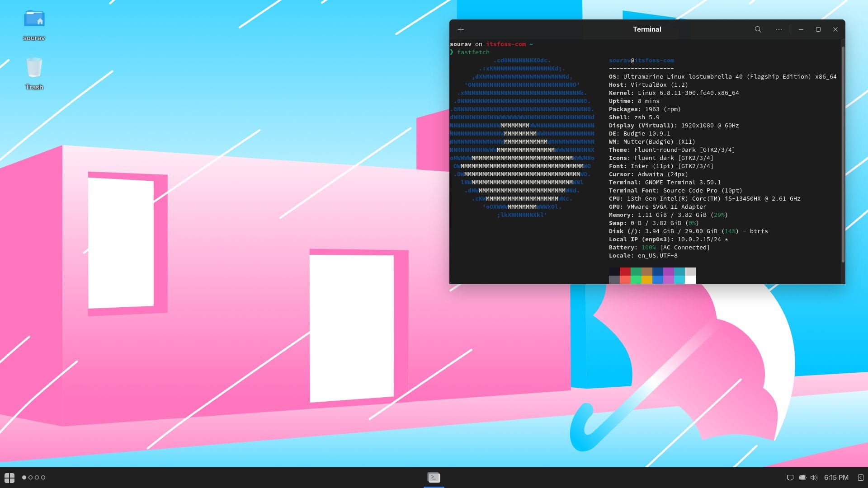
Task: Click the leftmost notification tray icon
Action: coord(790,477)
